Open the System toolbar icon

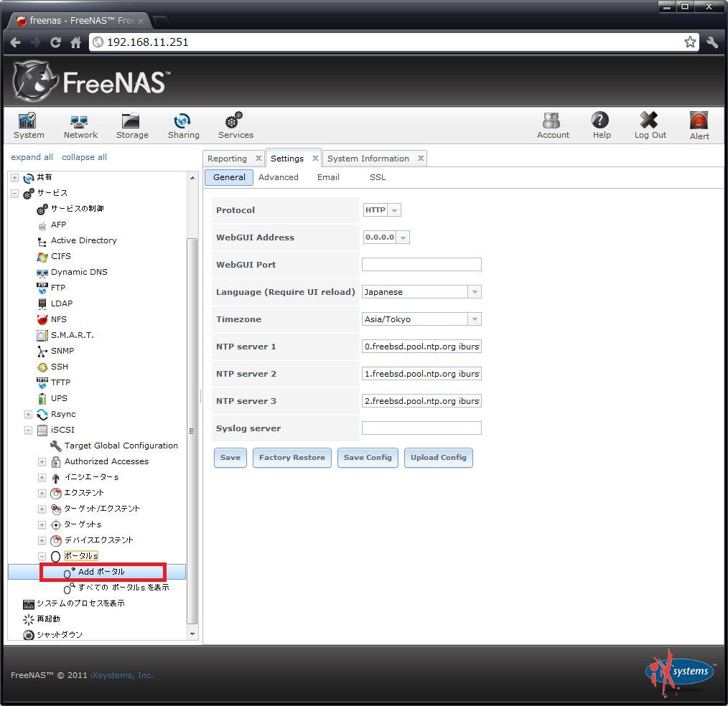(x=28, y=126)
